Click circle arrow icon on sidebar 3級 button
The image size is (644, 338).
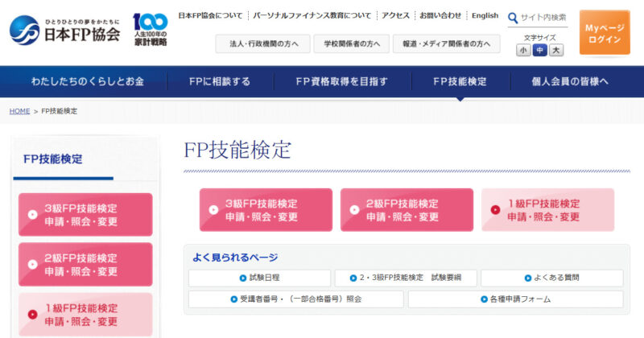pyautogui.click(x=32, y=214)
